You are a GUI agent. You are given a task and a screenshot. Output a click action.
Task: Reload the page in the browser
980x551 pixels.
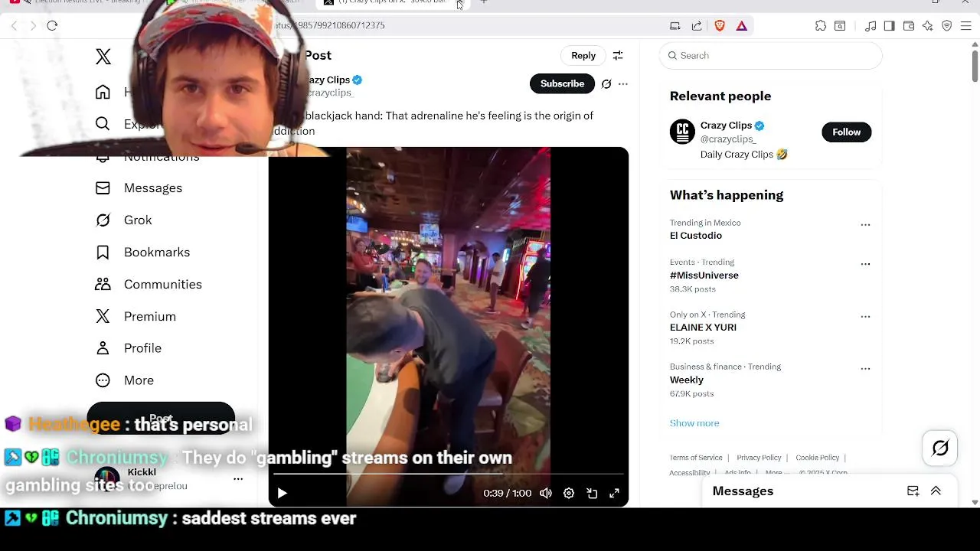pyautogui.click(x=52, y=26)
